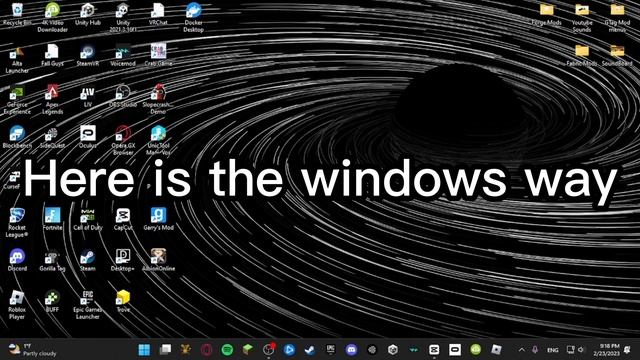
Task: Select the Steam desktop shortcut
Action: 88,260
